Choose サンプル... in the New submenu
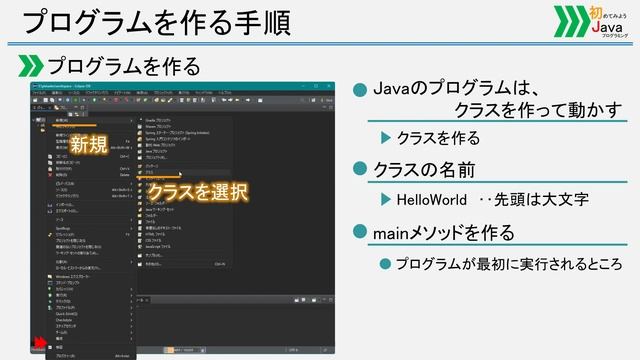 pyautogui.click(x=184, y=255)
